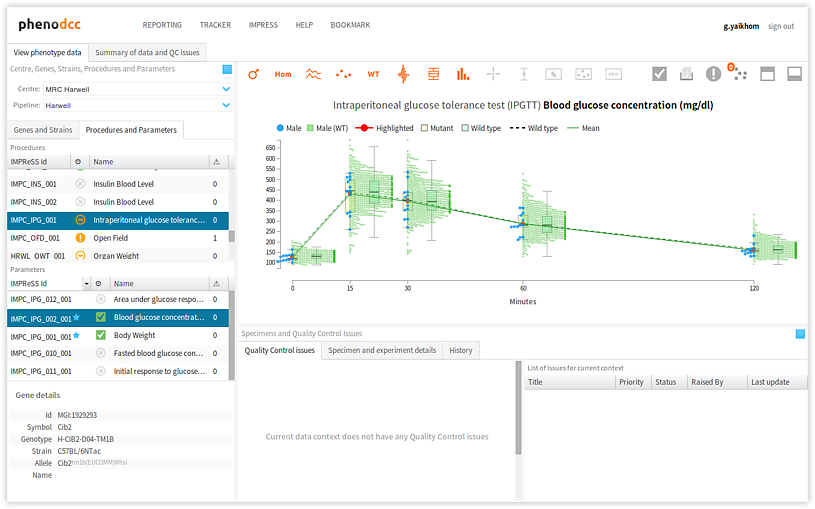This screenshot has width=815, height=509.
Task: Toggle the beeswarm plot icon
Action: (404, 74)
